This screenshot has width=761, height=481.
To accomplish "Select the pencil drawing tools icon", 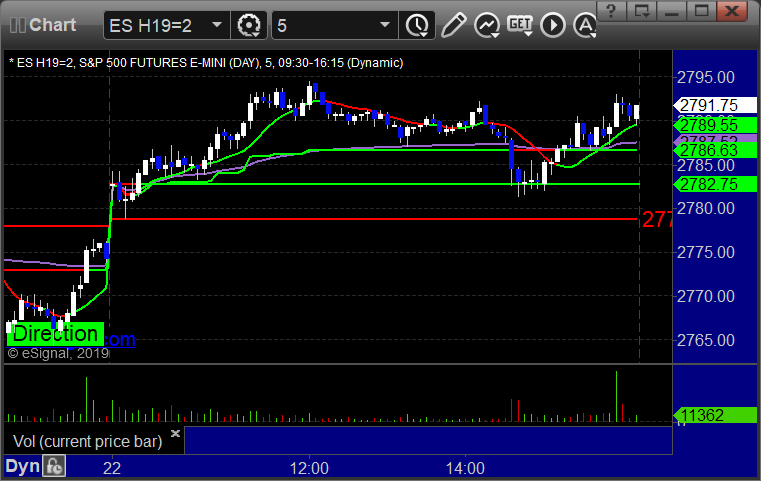I will point(453,25).
